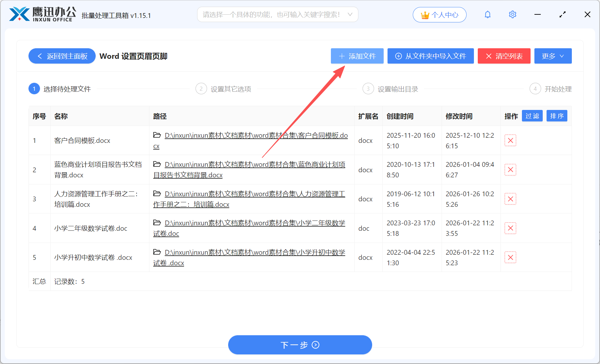
Task: Open folder icon for 客户合同模板 path
Action: coord(157,135)
